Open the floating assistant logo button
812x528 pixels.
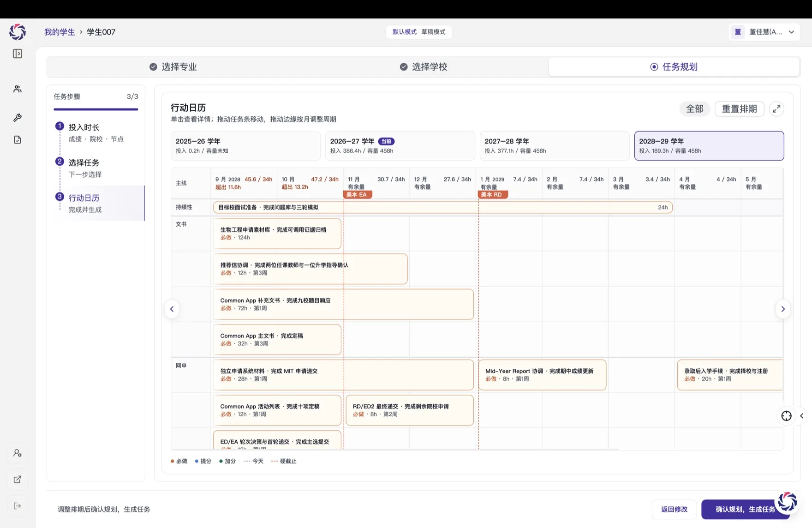[787, 502]
